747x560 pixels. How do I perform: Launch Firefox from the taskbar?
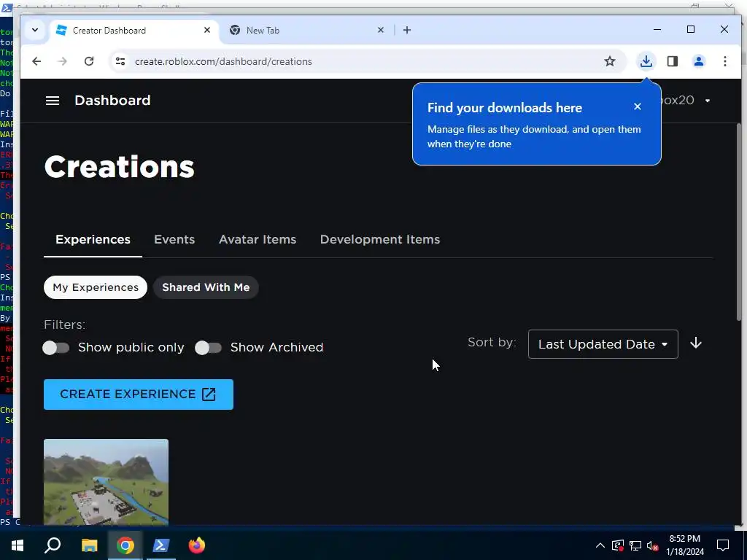[197, 545]
